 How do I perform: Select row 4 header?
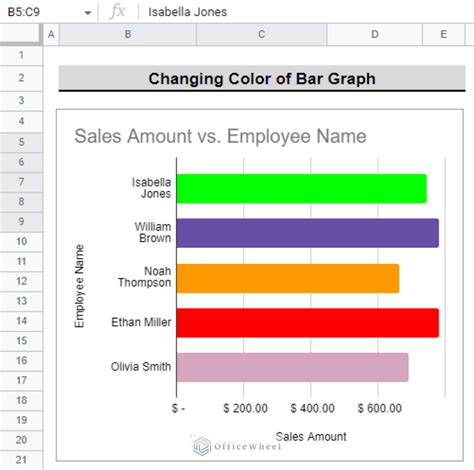tap(21, 121)
